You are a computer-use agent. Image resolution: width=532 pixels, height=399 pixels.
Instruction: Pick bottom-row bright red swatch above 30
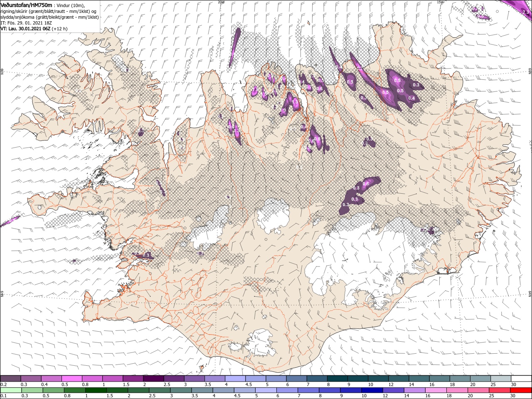tap(521, 390)
